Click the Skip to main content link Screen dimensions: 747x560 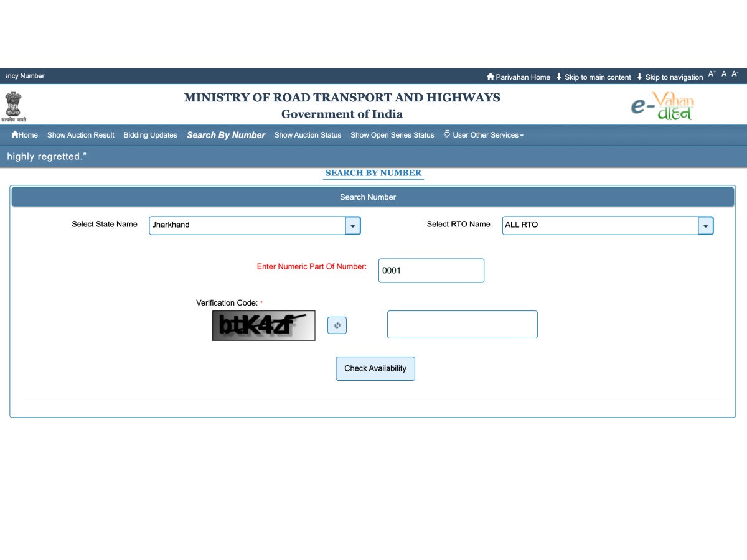point(599,77)
